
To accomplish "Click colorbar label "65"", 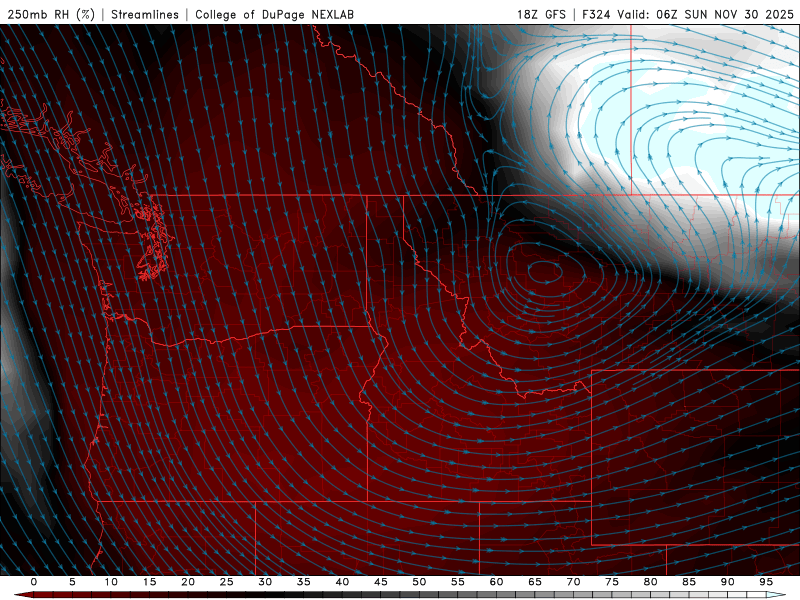I will point(535,582).
